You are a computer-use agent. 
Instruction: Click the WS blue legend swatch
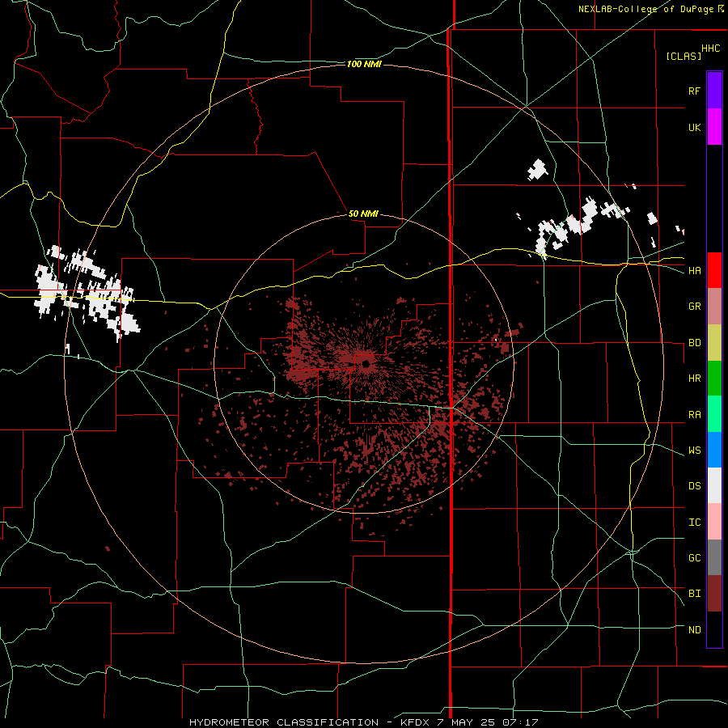[x=714, y=450]
